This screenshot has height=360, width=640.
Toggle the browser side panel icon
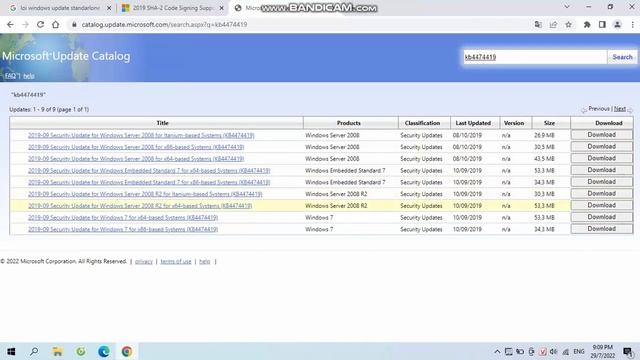pyautogui.click(x=602, y=24)
